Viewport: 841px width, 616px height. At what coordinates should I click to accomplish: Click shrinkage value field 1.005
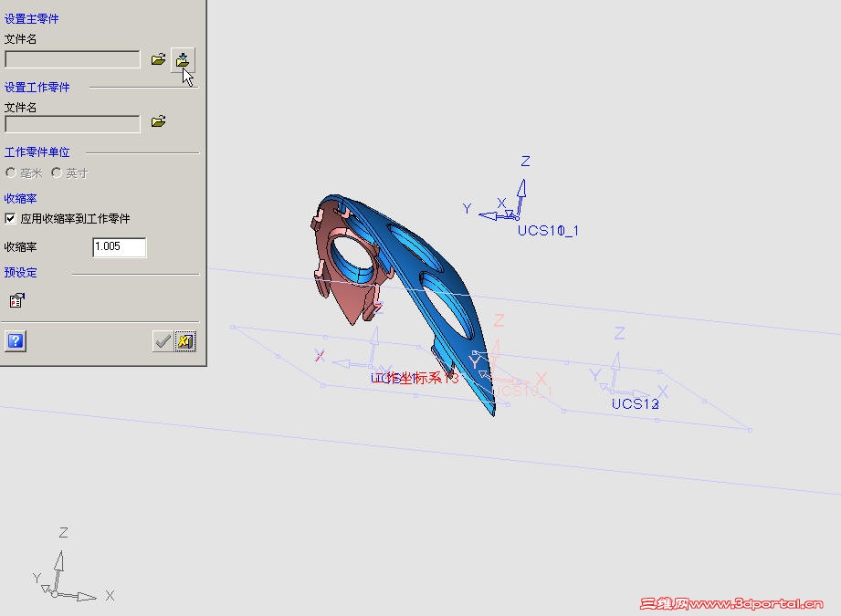pos(119,247)
